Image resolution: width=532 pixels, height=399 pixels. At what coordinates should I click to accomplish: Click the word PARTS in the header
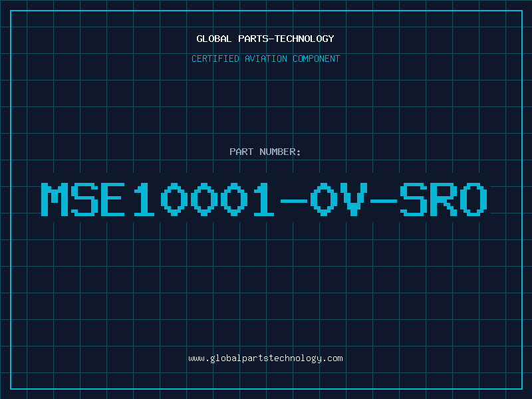coord(253,39)
